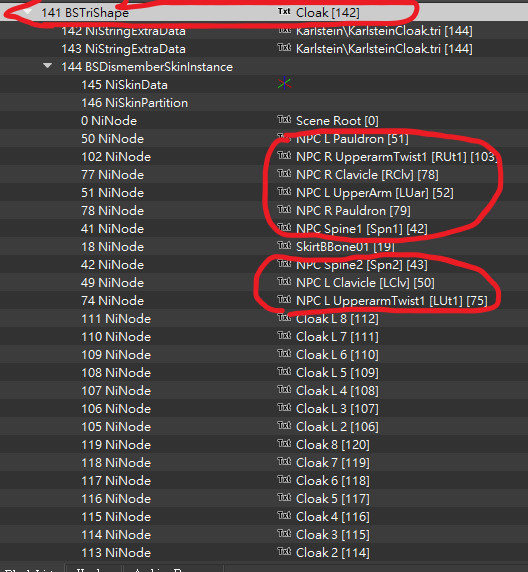
Task: Click the value 'Cloak 8 [120]'
Action: (x=333, y=445)
